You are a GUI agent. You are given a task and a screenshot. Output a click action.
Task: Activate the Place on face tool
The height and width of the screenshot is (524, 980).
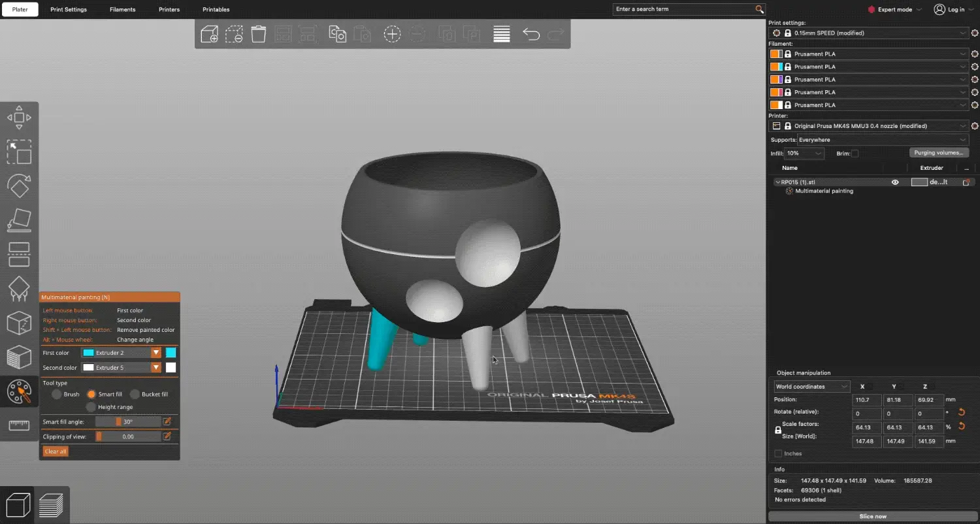tap(19, 220)
